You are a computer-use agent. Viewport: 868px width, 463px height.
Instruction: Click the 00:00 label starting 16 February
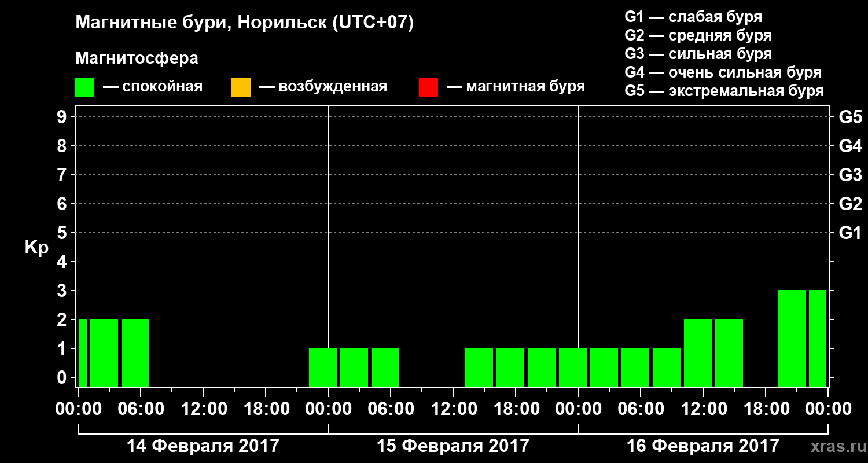[578, 409]
